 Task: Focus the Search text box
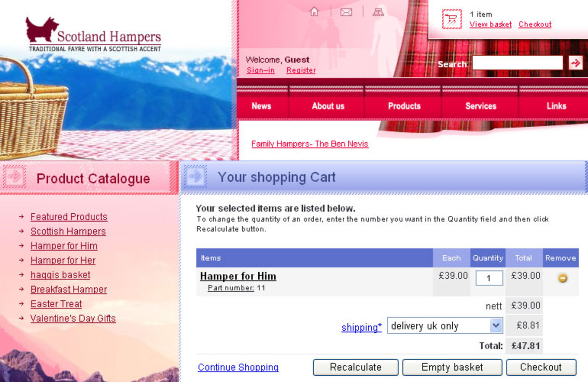click(517, 63)
